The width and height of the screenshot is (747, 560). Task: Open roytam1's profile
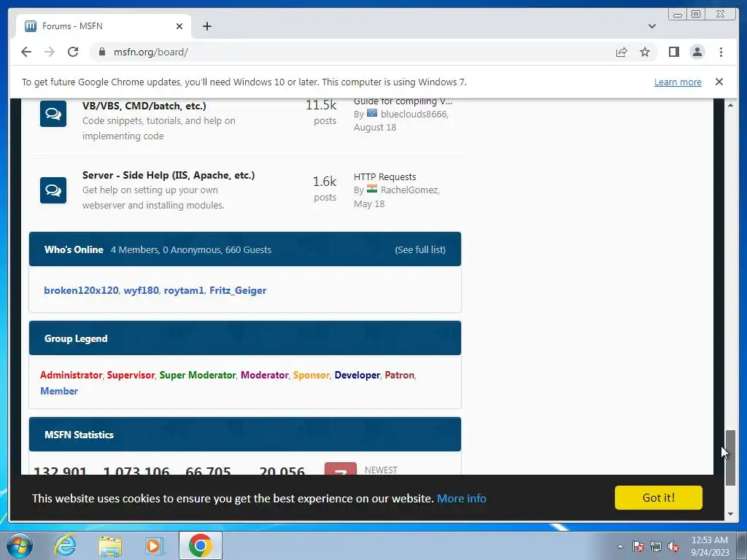[184, 290]
